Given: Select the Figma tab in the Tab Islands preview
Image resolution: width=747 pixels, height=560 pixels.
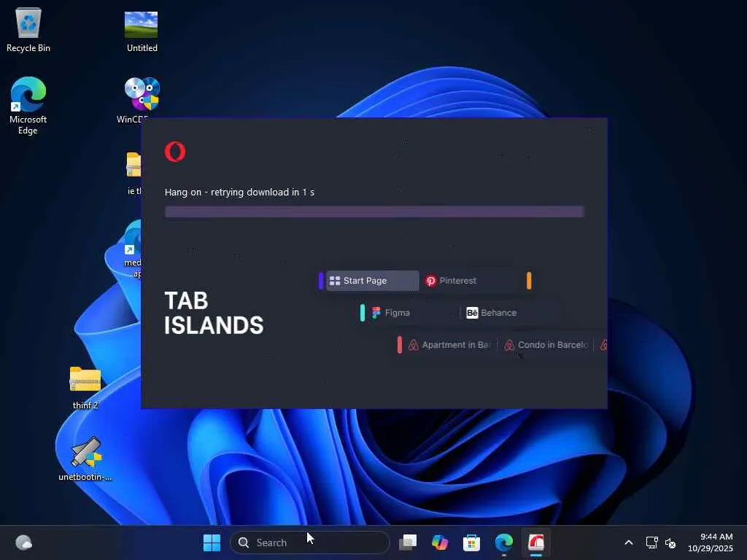Looking at the screenshot, I should [x=391, y=313].
